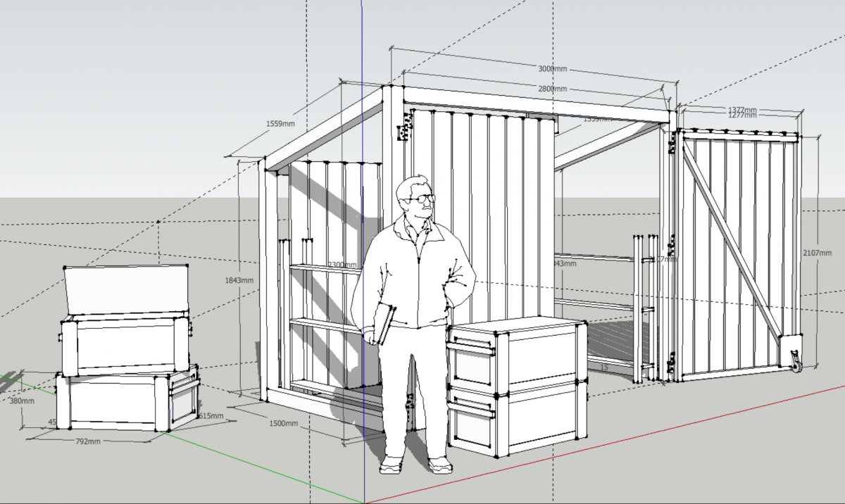Click the diagonal brace on the gate
The width and height of the screenshot is (845, 504).
click(x=732, y=239)
